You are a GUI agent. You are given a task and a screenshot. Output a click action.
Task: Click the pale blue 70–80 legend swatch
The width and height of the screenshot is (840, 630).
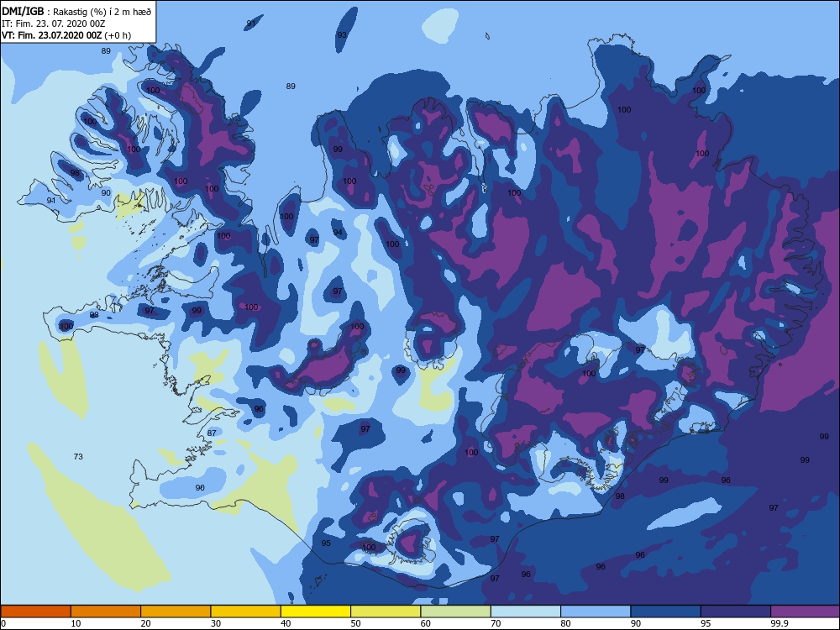click(x=526, y=612)
